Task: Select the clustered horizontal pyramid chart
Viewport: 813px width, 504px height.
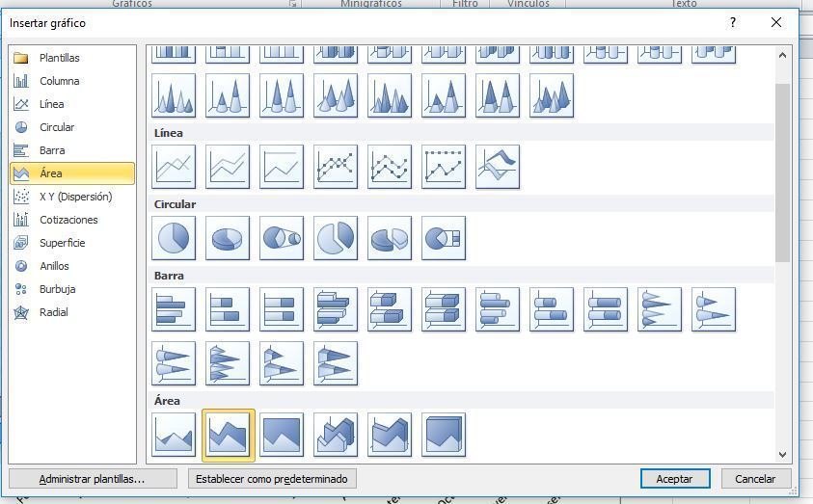Action: [x=228, y=363]
